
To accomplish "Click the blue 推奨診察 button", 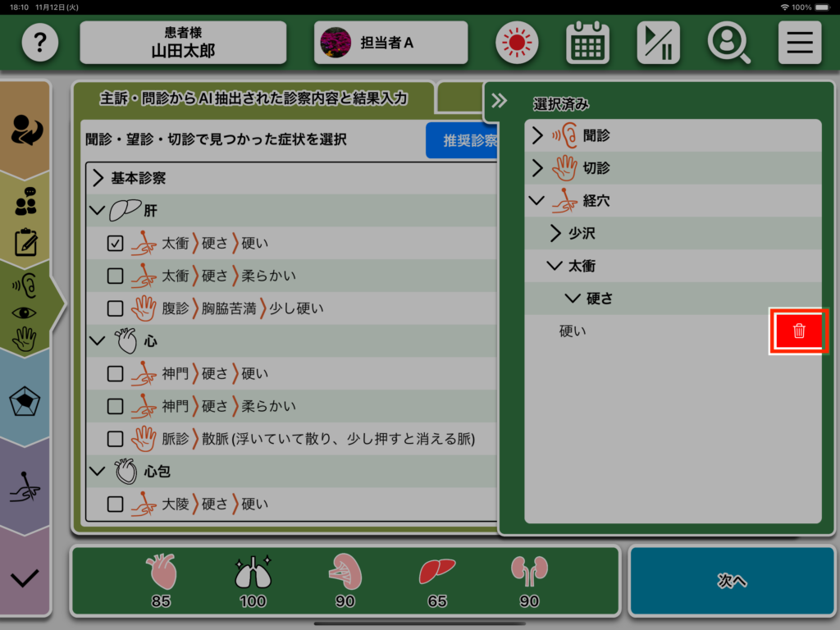I will (x=463, y=140).
